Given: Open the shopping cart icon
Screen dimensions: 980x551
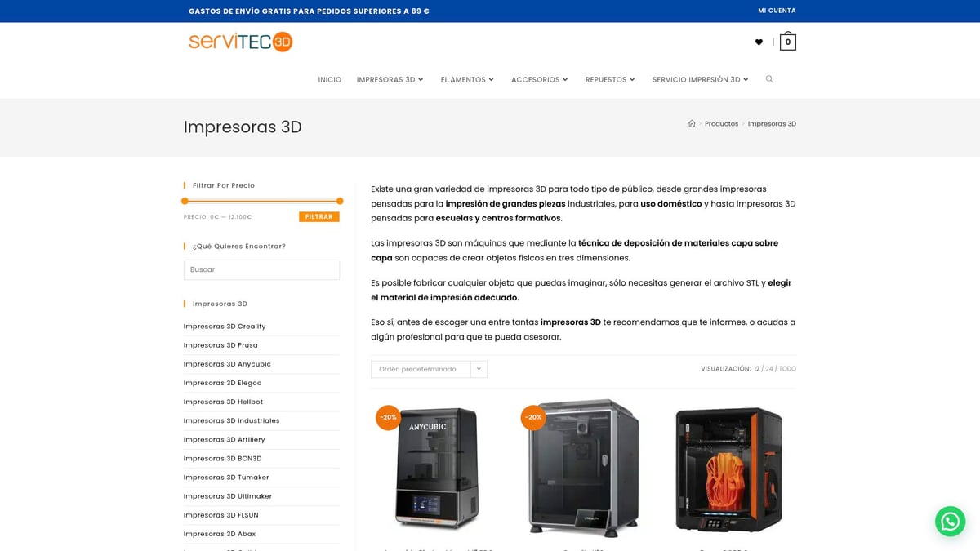Looking at the screenshot, I should [787, 42].
